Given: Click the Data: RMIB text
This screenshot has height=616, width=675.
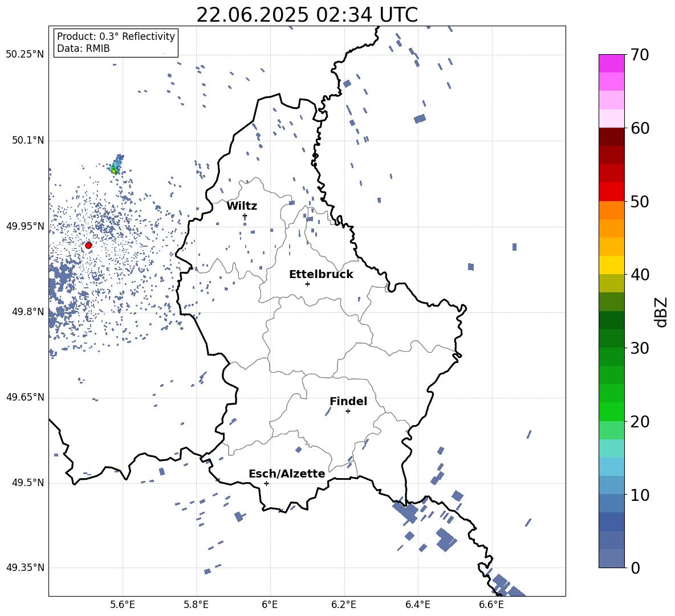Looking at the screenshot, I should coord(83,48).
